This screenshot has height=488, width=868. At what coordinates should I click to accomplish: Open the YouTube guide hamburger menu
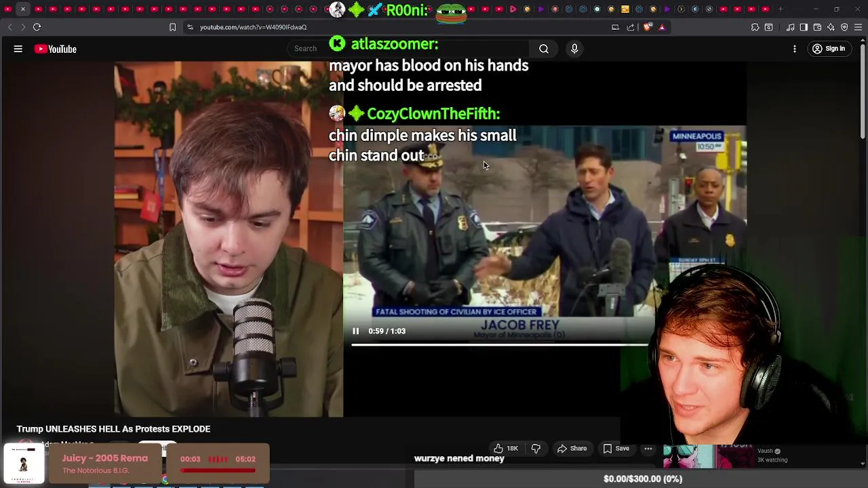pos(18,49)
